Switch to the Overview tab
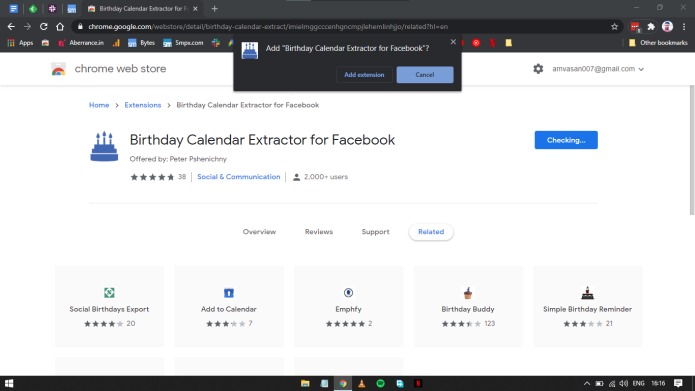This screenshot has width=695, height=391. [259, 232]
